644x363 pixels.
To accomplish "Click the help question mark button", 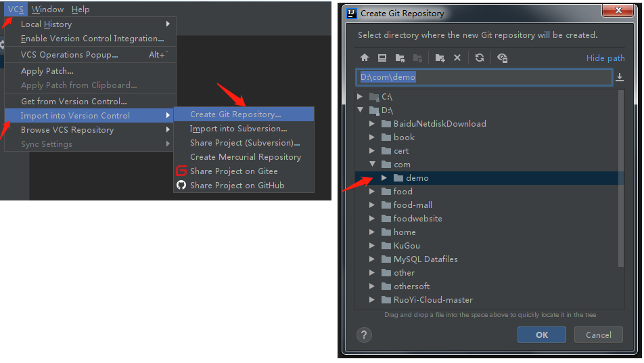I will click(364, 335).
